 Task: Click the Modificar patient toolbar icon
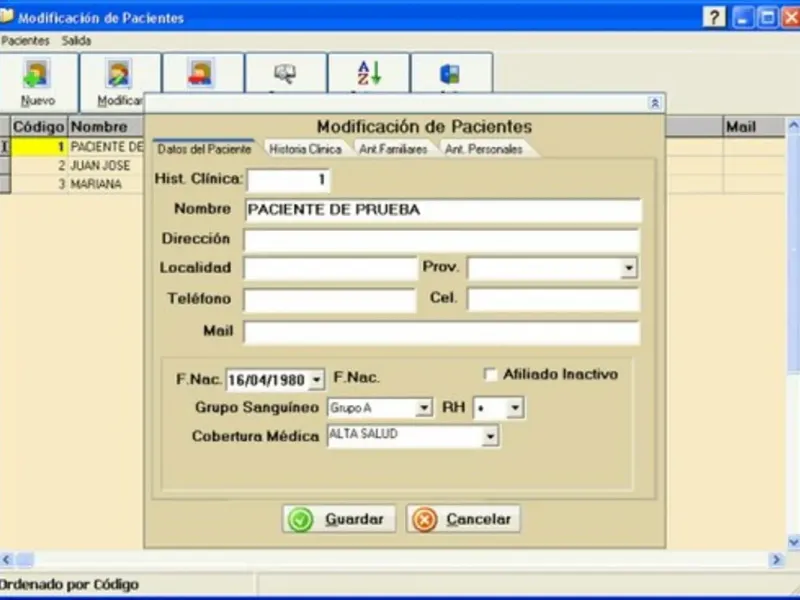point(118,74)
